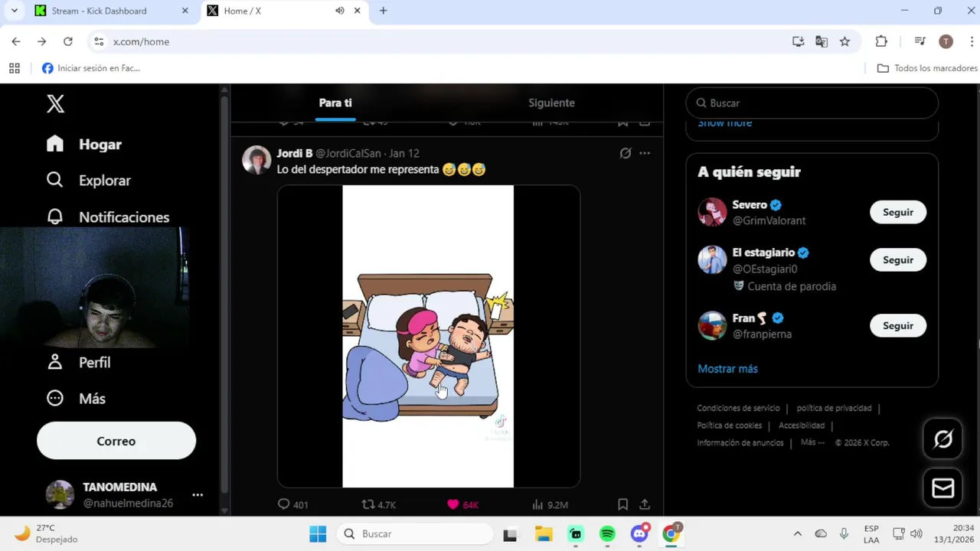Click the taskbar Buscar search box
This screenshot has width=980, height=551.
click(x=414, y=533)
